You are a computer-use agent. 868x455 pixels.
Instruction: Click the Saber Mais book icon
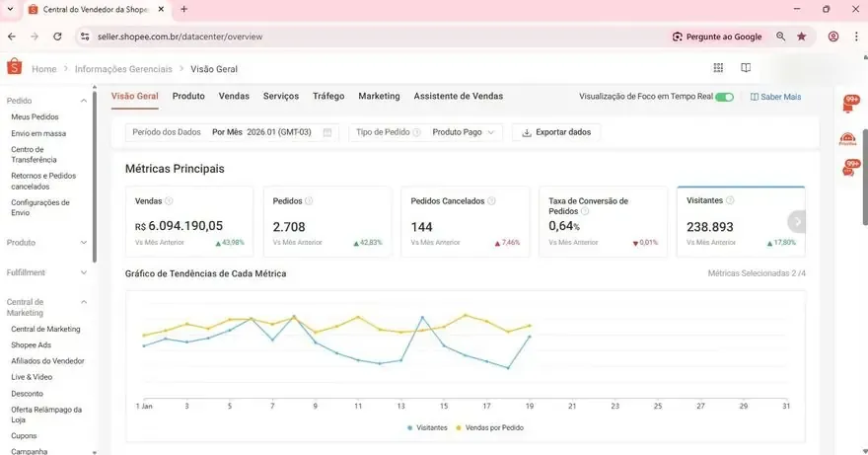(754, 97)
